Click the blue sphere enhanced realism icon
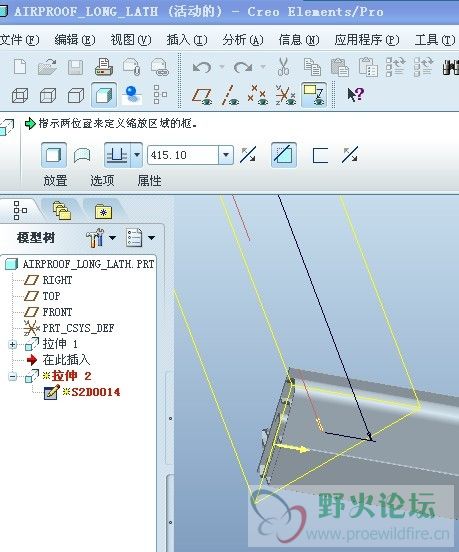The height and width of the screenshot is (552, 459). click(x=132, y=95)
